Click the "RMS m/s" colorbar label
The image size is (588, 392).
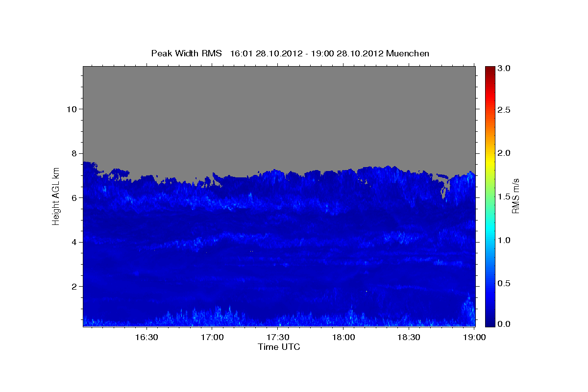point(515,196)
